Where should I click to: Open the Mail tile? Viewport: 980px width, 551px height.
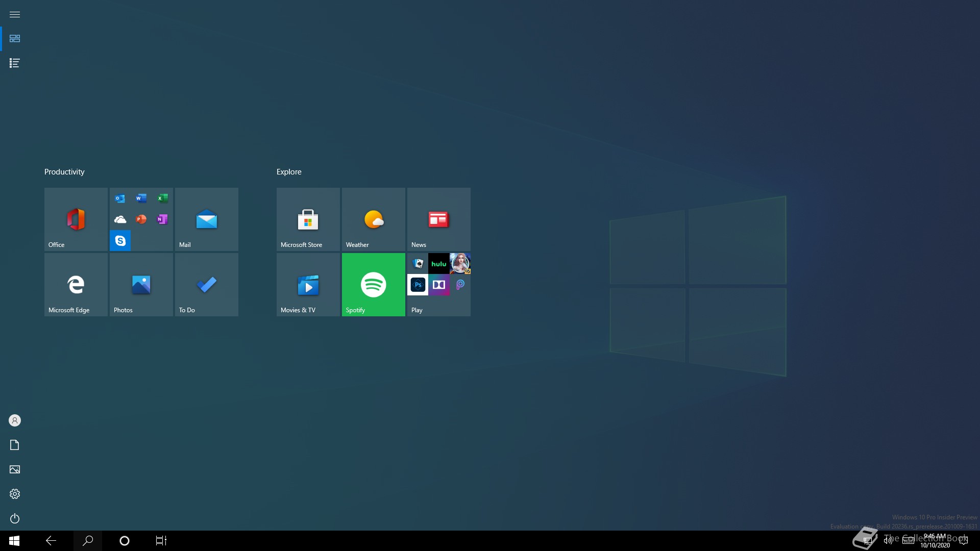click(x=206, y=219)
